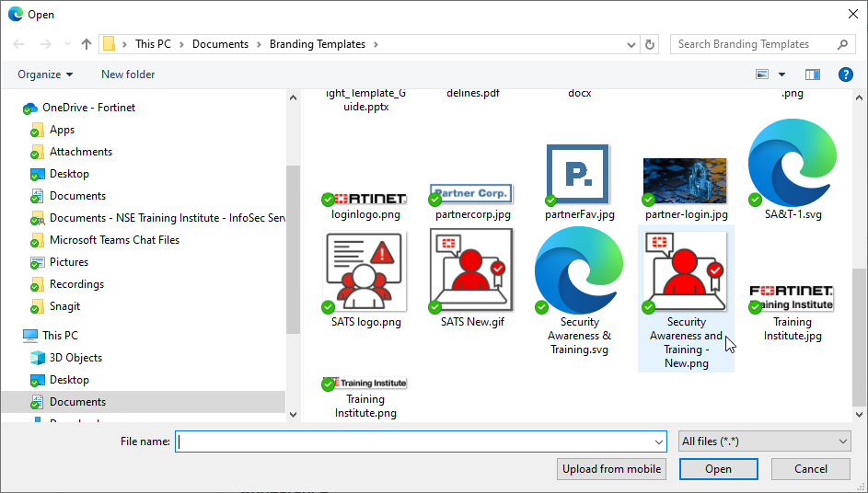
Task: Select Desktop under This PC
Action: 69,380
